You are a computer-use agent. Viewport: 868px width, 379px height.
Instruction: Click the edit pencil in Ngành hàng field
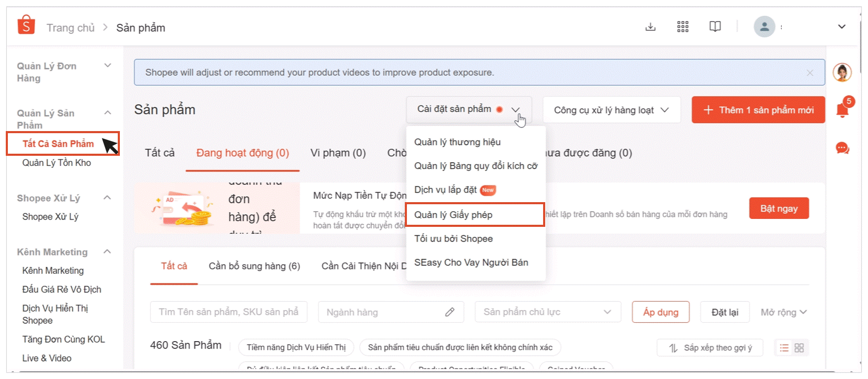[450, 312]
